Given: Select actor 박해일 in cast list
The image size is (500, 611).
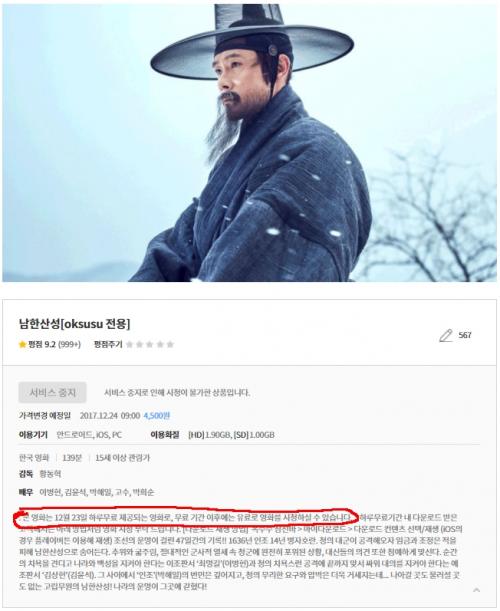Looking at the screenshot, I should tap(100, 492).
